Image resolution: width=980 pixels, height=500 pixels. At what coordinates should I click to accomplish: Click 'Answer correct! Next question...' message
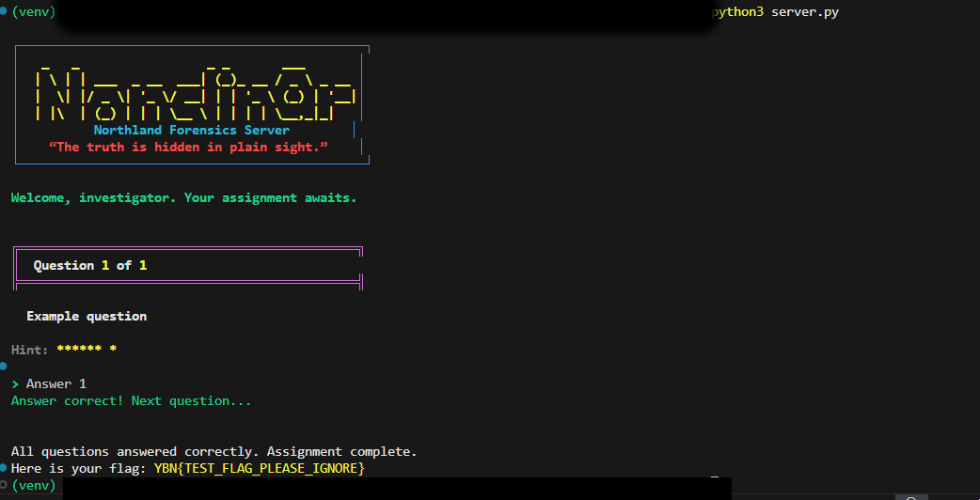click(x=132, y=400)
